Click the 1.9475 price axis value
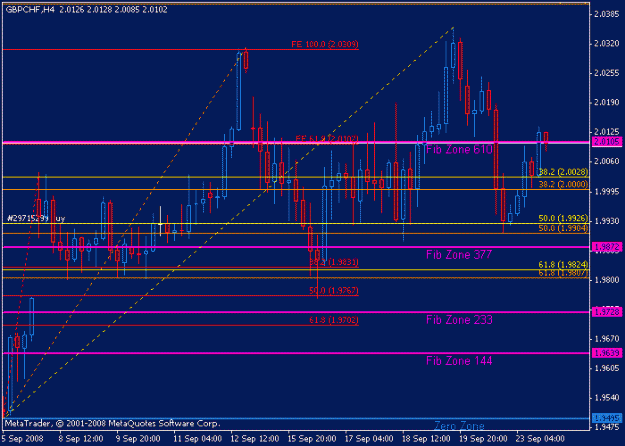 (607, 428)
